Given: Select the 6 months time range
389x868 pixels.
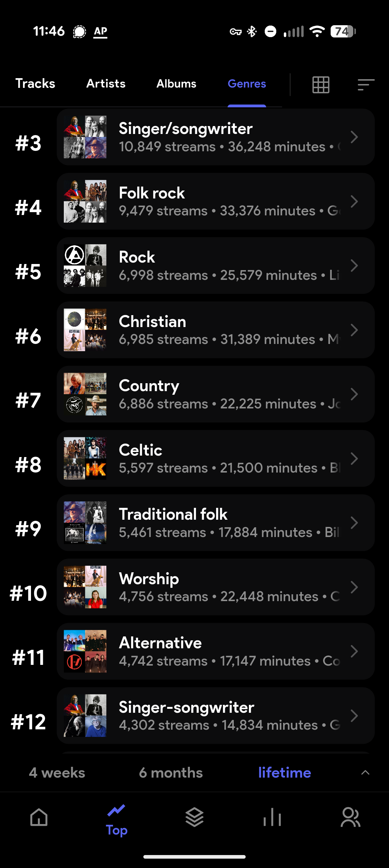Looking at the screenshot, I should [171, 773].
